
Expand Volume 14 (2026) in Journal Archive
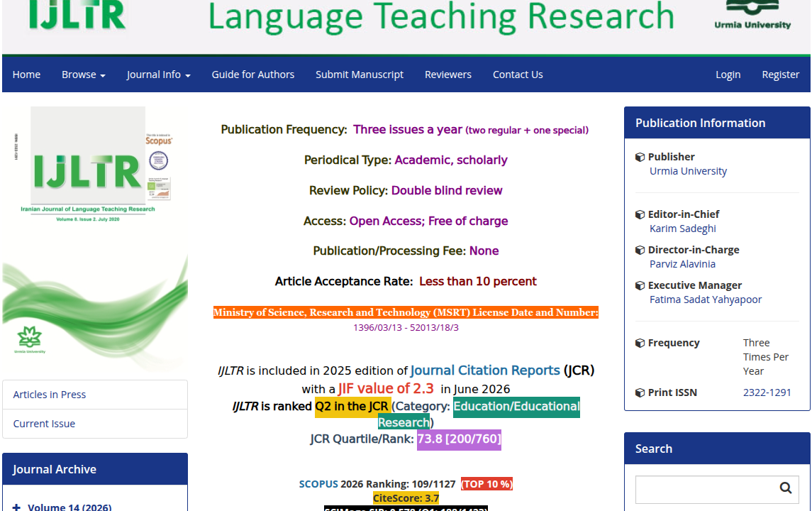click(x=16, y=507)
